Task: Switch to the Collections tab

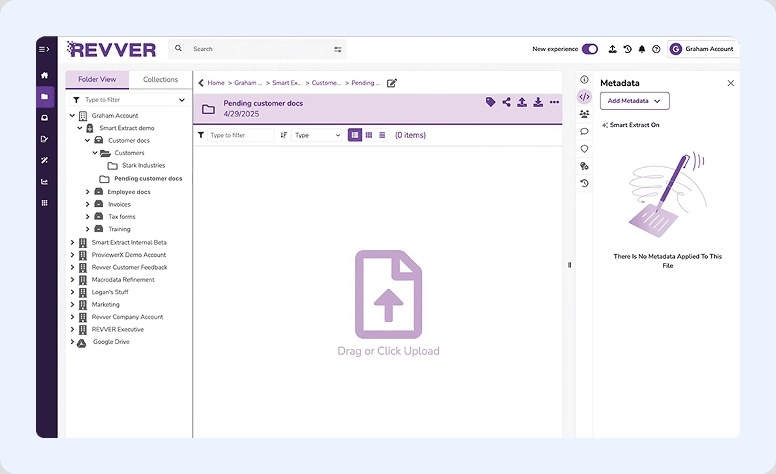Action: pos(160,80)
